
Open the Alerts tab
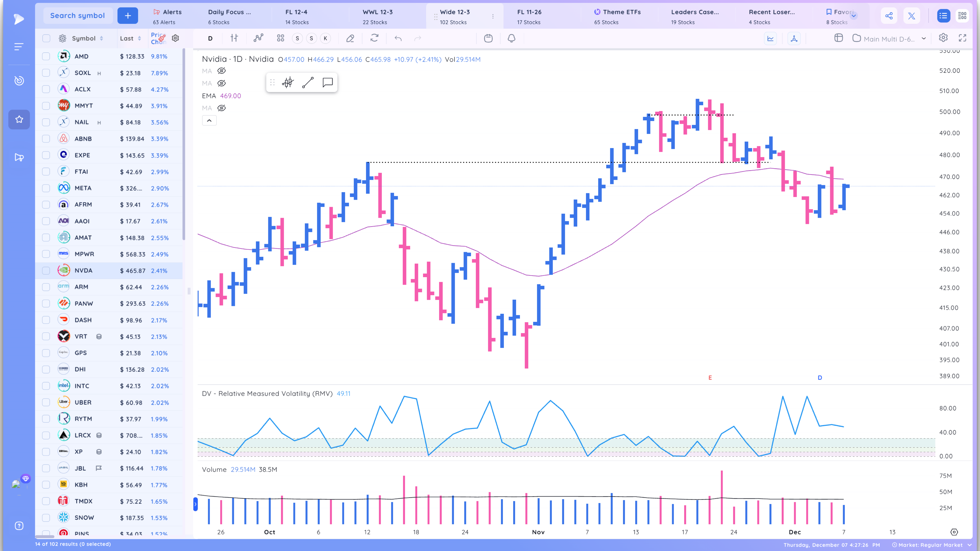[167, 17]
